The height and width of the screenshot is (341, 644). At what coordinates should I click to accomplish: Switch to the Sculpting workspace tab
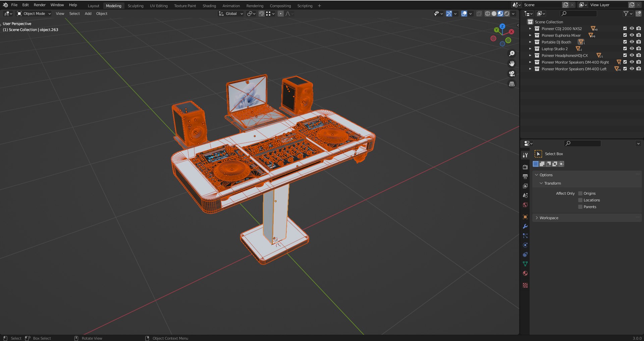tap(136, 6)
